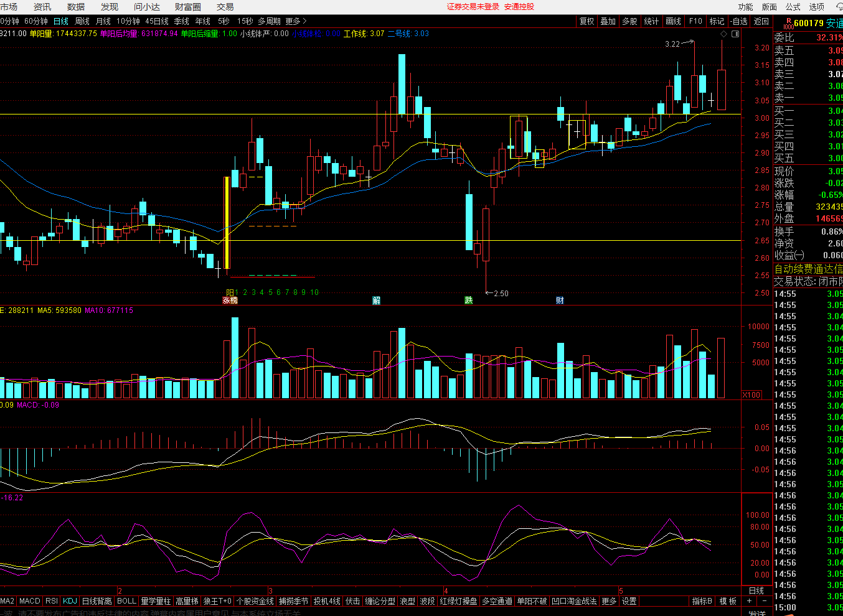Select the 量学量柱 indicator tab
843x616 pixels.
[156, 601]
